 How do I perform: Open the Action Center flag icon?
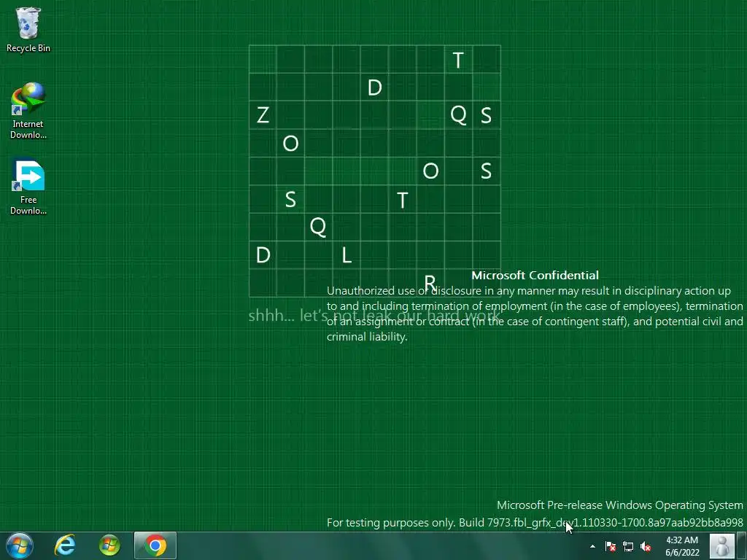(x=611, y=546)
